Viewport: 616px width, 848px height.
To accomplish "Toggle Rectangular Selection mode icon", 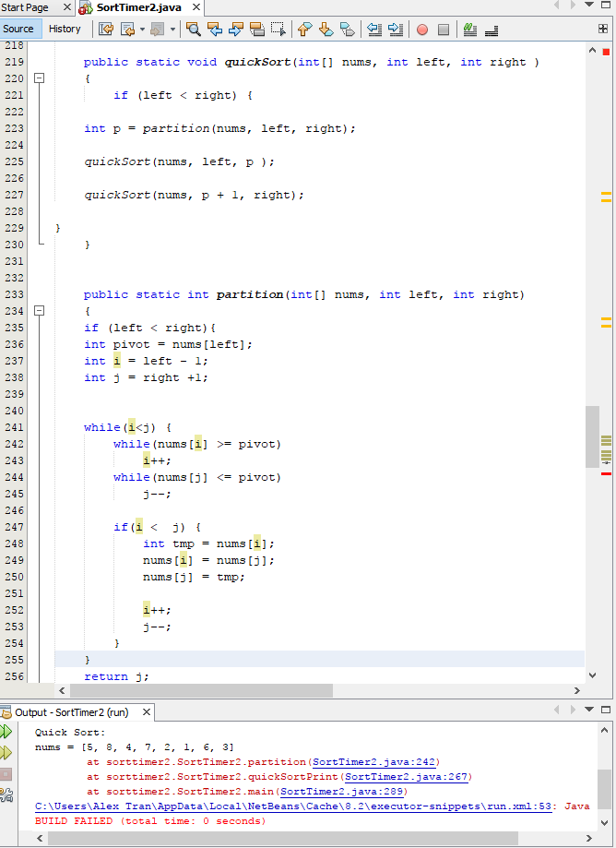I will tap(278, 30).
